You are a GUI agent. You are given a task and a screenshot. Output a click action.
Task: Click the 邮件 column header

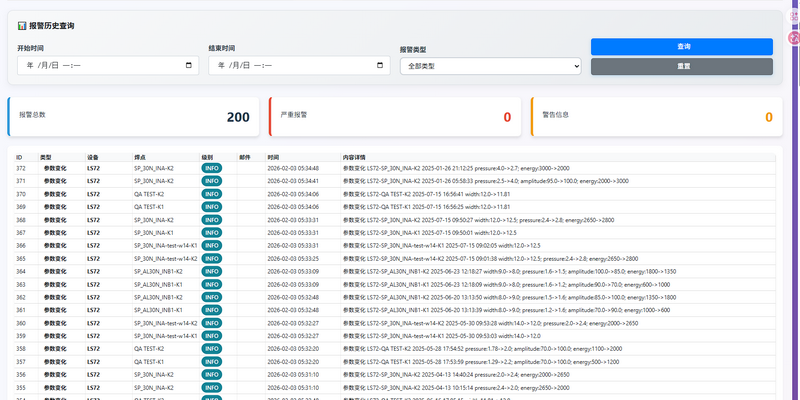(x=245, y=157)
